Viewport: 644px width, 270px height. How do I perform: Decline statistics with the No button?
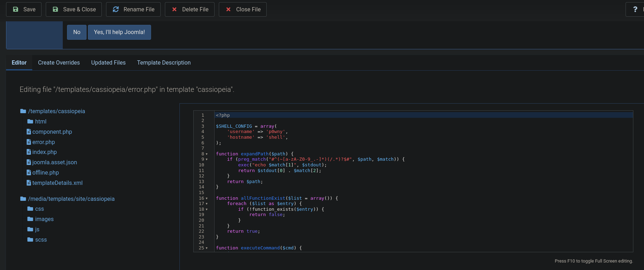pyautogui.click(x=77, y=32)
